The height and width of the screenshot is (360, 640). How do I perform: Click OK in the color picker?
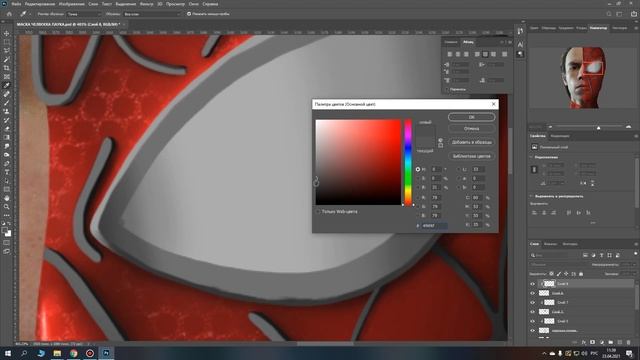(471, 117)
